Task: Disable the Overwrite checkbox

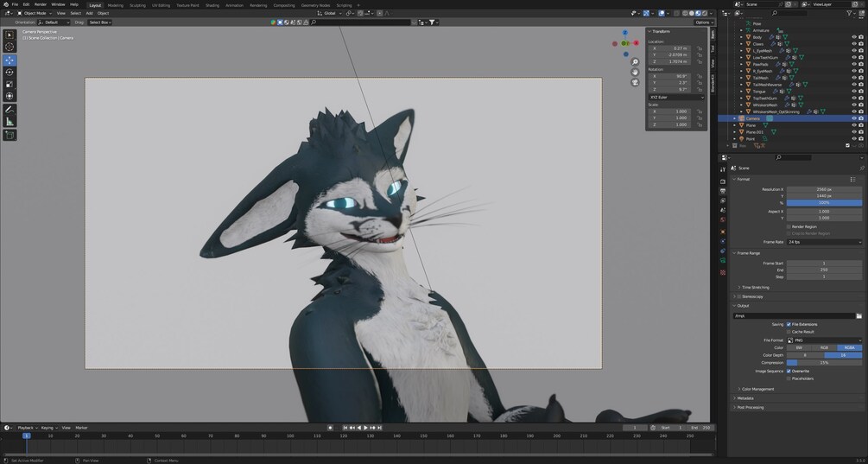Action: coord(789,371)
